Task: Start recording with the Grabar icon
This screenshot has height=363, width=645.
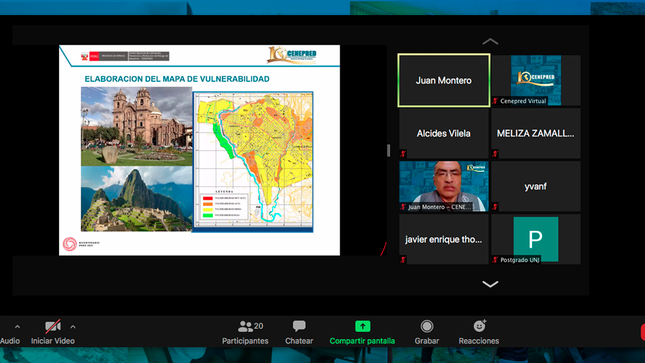Action: coord(427,326)
